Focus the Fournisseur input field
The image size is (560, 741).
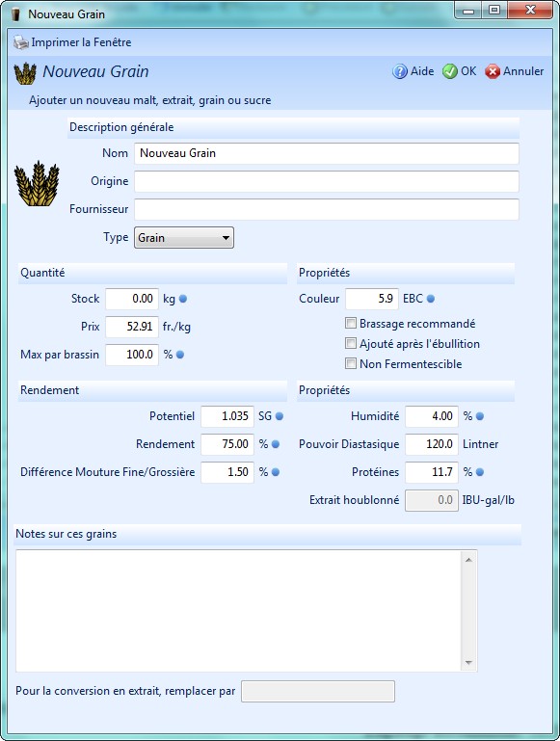[327, 209]
